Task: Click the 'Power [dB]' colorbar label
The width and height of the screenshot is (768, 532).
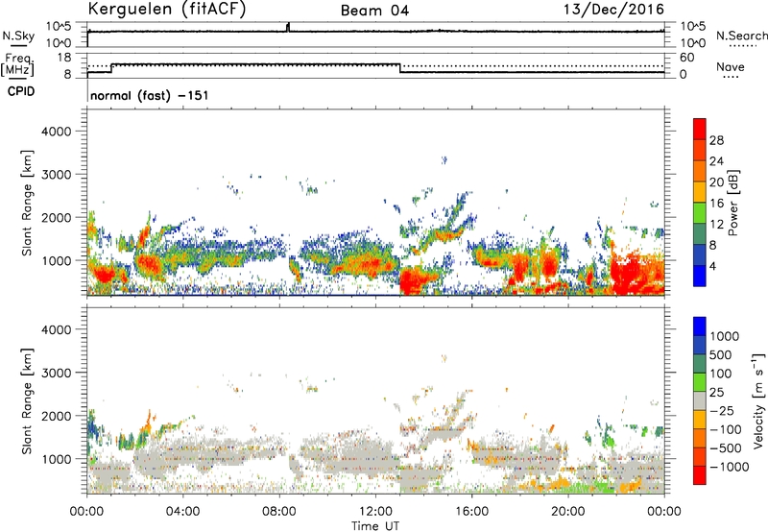Action: pos(732,203)
